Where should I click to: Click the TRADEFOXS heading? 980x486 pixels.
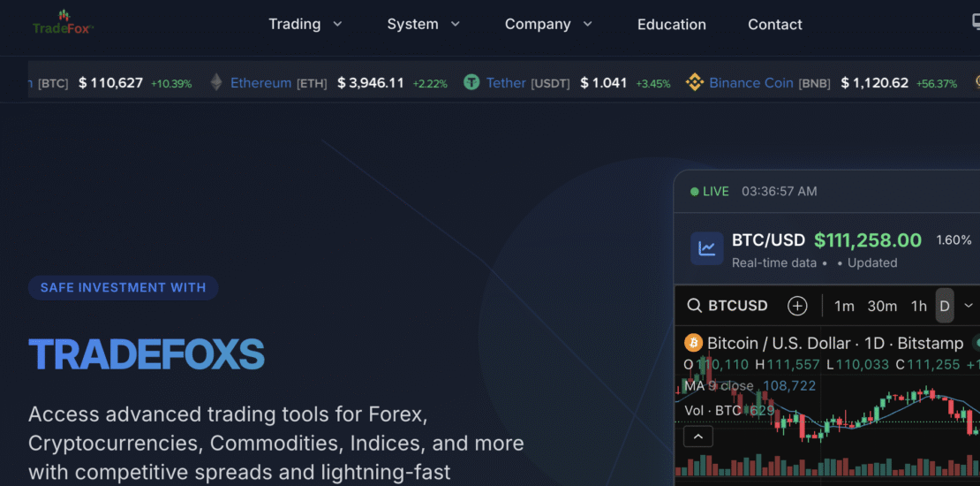point(147,354)
